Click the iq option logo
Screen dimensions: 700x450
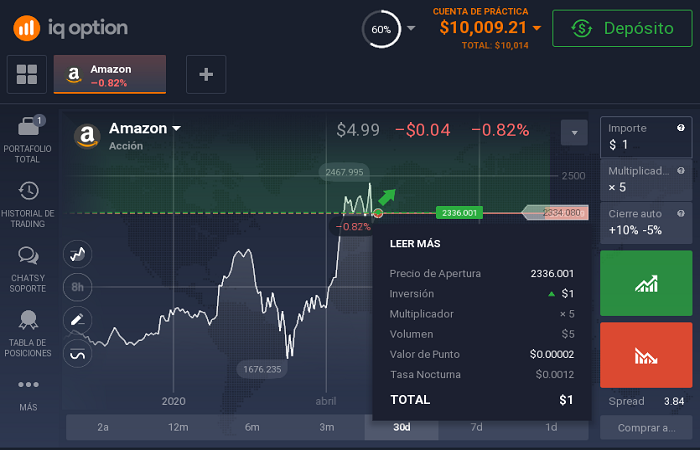(71, 28)
